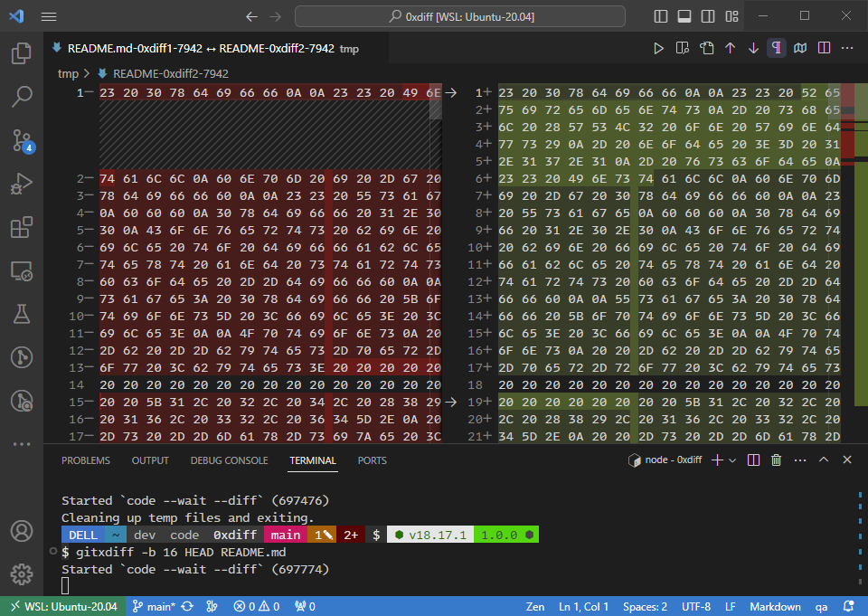Toggle the bottom panel layout button
This screenshot has width=868, height=616.
(x=684, y=16)
